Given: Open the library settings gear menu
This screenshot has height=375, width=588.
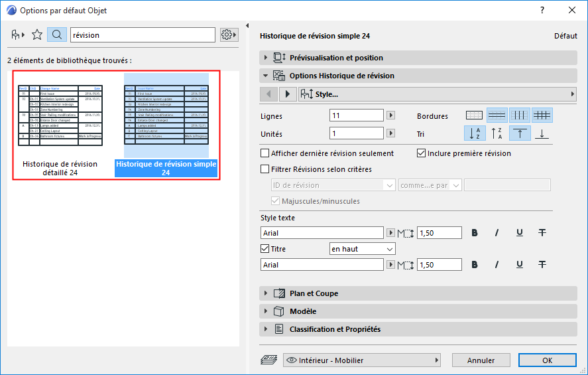Looking at the screenshot, I should (x=229, y=35).
